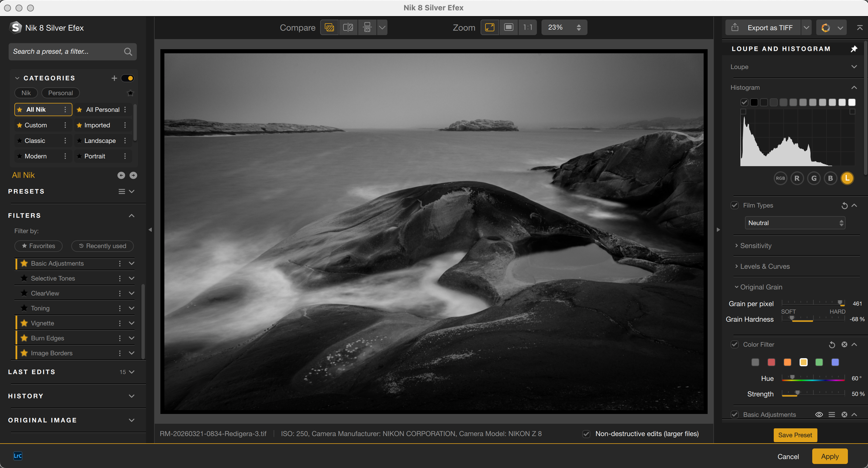Expand the Levels & Curves section
Viewport: 868px width, 468px height.
tap(765, 266)
